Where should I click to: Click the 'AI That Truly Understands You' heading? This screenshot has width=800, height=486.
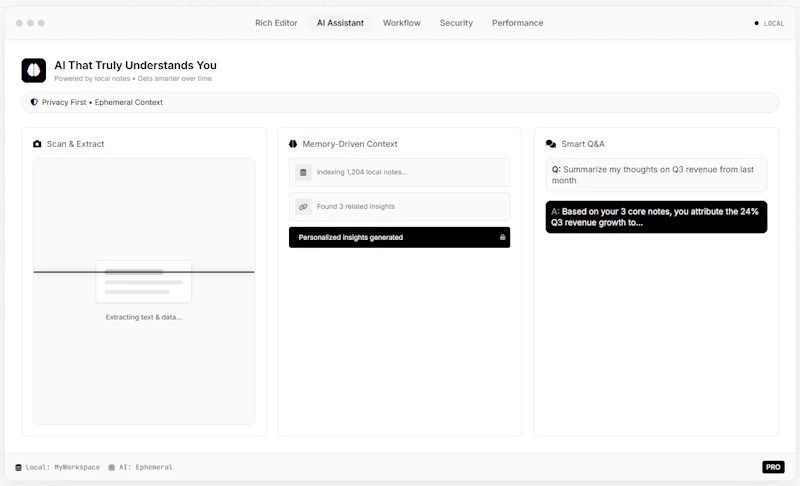click(x=135, y=65)
